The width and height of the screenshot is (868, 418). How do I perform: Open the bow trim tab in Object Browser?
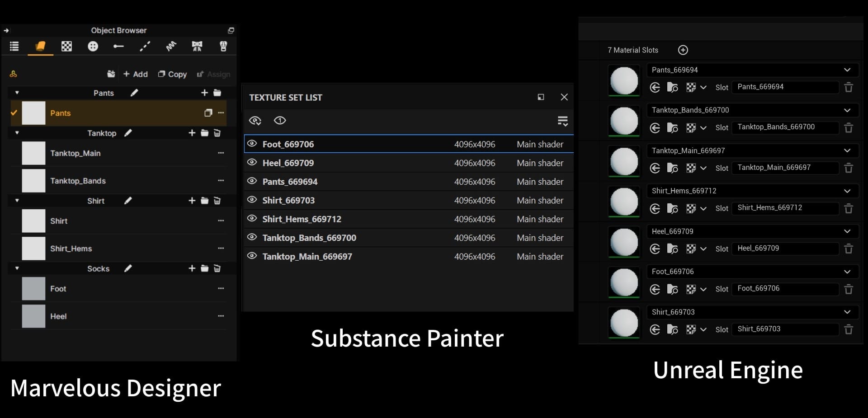(x=197, y=46)
